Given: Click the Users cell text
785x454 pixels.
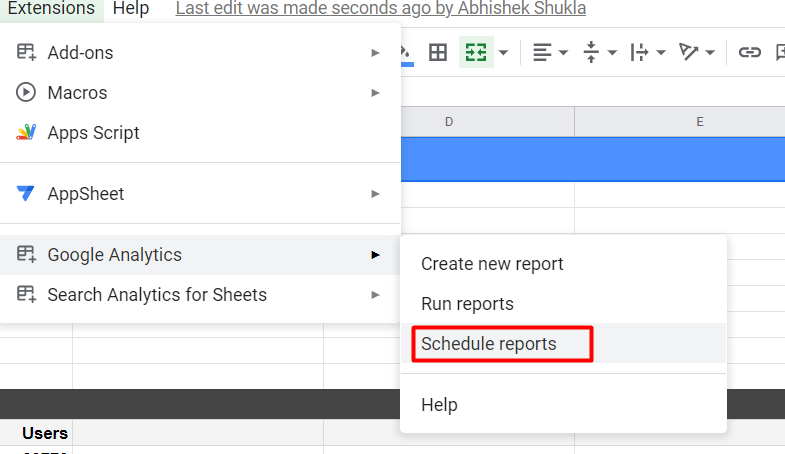Looking at the screenshot, I should coord(45,433).
